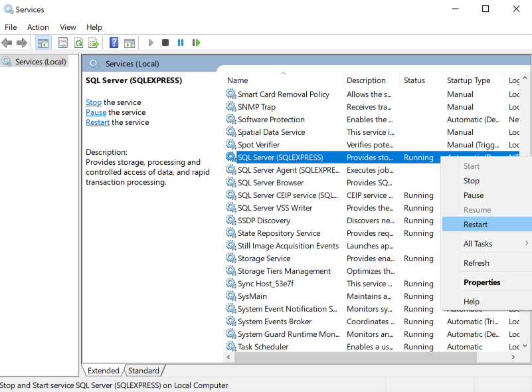
Task: Click horizontal scrollbar left arrow
Action: point(228,357)
